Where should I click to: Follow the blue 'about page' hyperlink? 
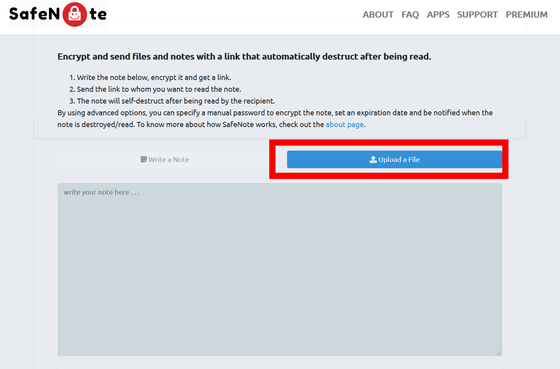pos(345,124)
